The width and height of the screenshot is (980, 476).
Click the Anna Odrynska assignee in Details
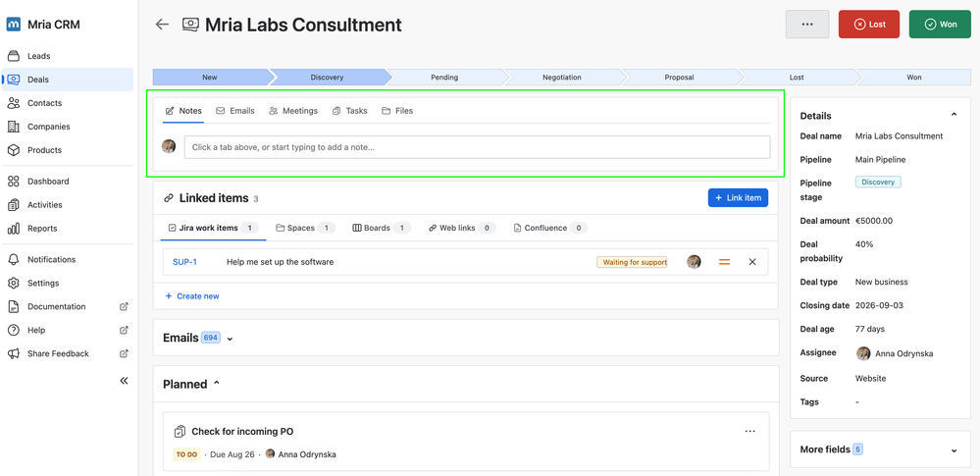pyautogui.click(x=895, y=353)
